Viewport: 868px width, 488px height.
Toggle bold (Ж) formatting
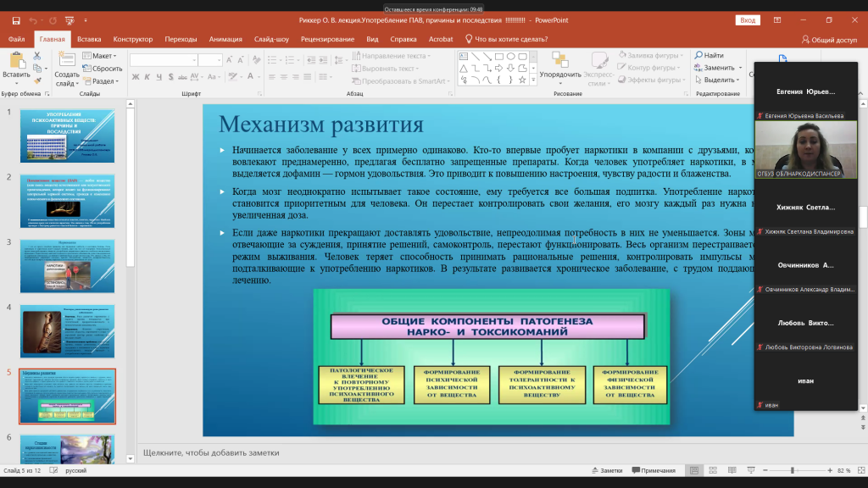click(136, 77)
